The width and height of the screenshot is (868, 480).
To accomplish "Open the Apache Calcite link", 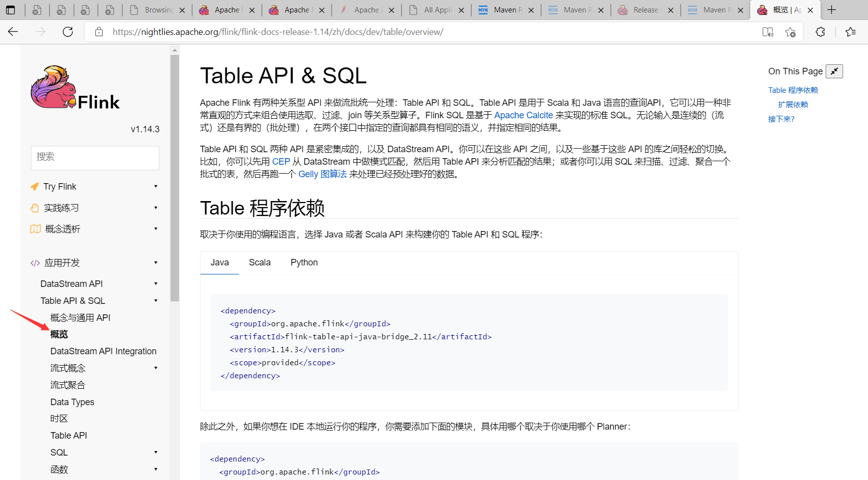I will coord(523,115).
